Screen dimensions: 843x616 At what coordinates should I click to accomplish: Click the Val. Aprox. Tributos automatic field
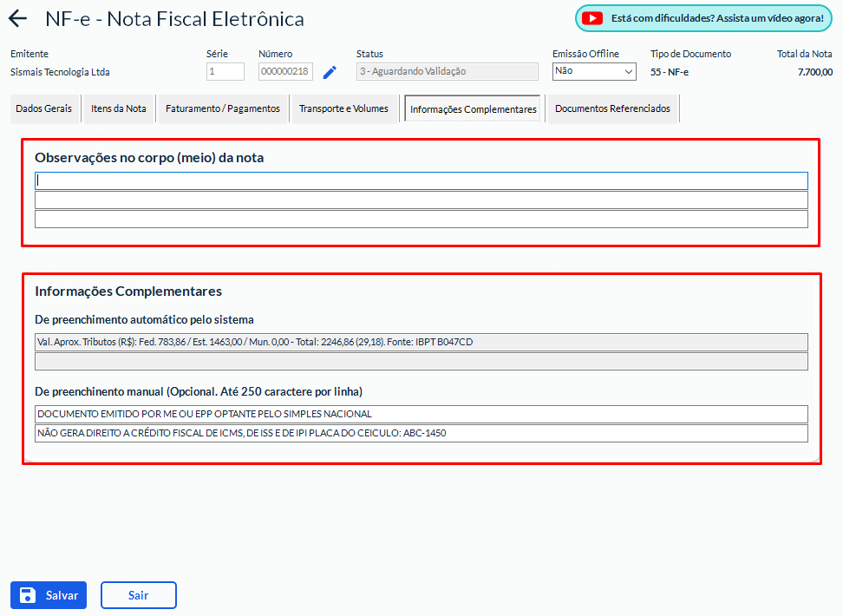tap(421, 342)
